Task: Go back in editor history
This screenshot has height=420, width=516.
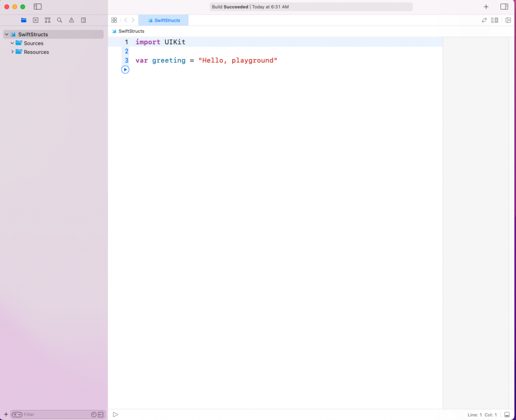Action: click(x=125, y=20)
